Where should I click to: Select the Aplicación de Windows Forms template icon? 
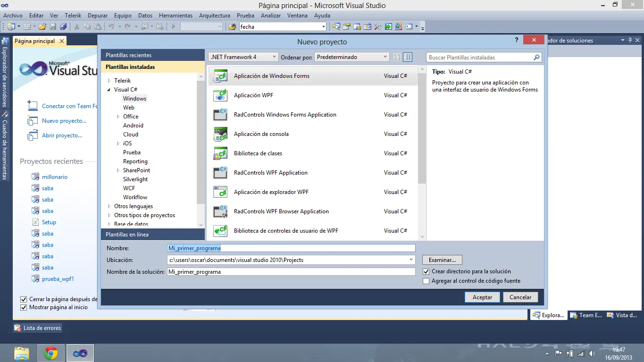click(x=220, y=76)
